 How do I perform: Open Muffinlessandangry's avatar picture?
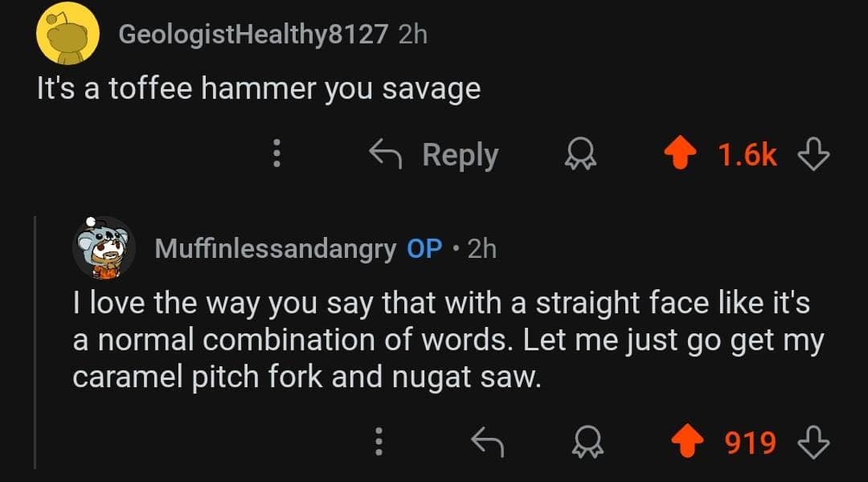[104, 247]
